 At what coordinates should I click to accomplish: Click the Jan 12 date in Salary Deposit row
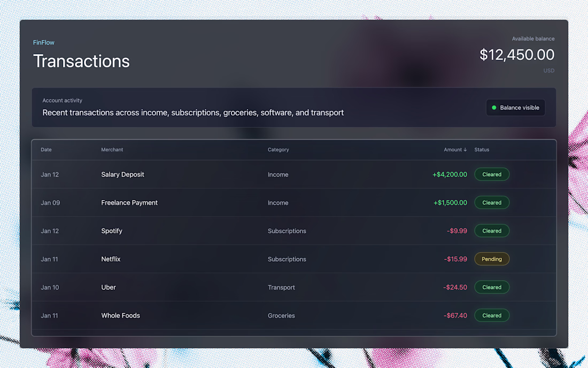coord(50,174)
